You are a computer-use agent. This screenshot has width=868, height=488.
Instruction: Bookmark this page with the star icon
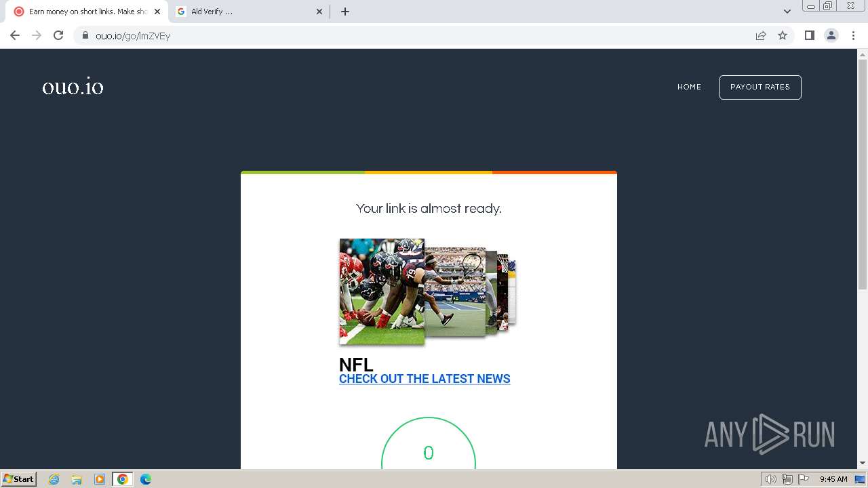coord(783,35)
